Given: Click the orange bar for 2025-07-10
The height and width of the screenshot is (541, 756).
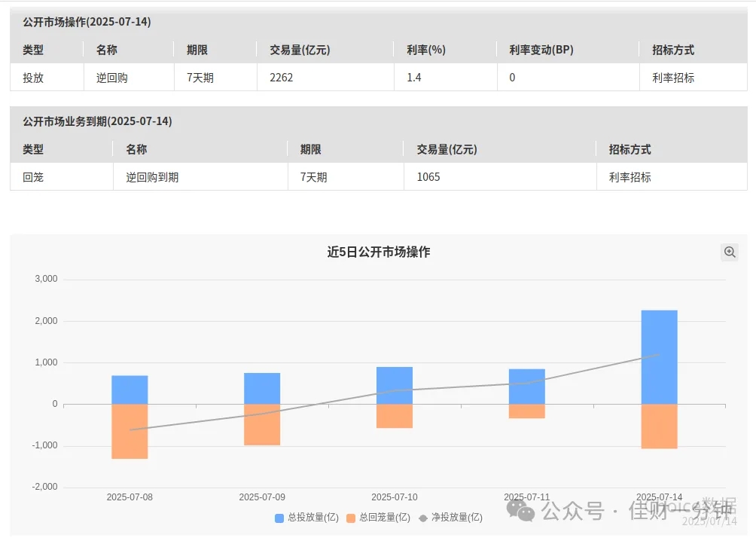Looking at the screenshot, I should pyautogui.click(x=395, y=416).
